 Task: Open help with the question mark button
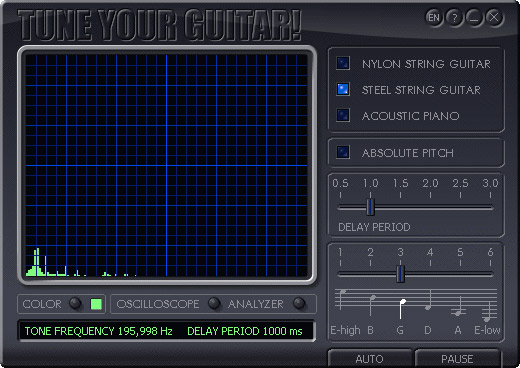[454, 17]
